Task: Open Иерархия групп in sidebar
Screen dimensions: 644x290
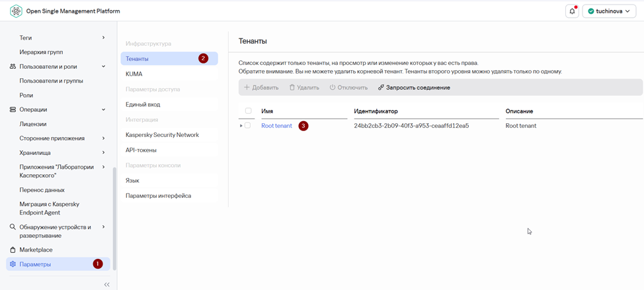Action: tap(41, 52)
